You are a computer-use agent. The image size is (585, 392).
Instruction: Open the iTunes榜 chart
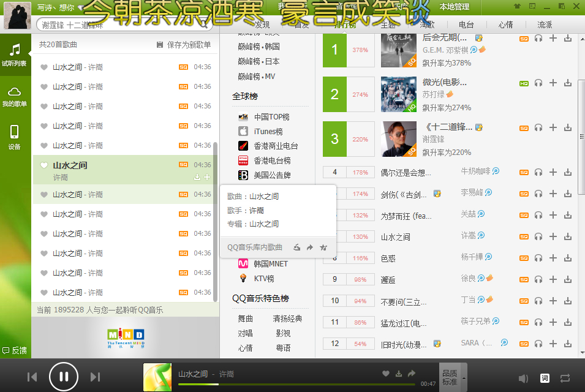pos(260,131)
